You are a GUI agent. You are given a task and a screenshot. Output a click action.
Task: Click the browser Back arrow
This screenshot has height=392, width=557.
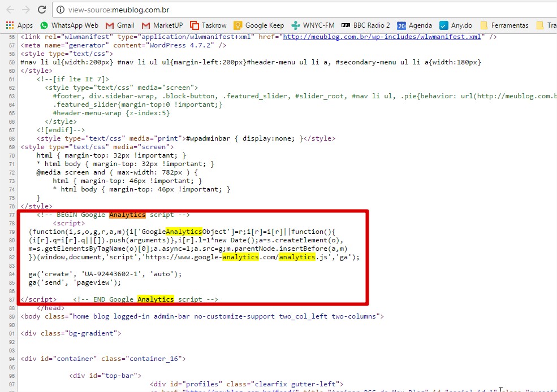[x=10, y=10]
